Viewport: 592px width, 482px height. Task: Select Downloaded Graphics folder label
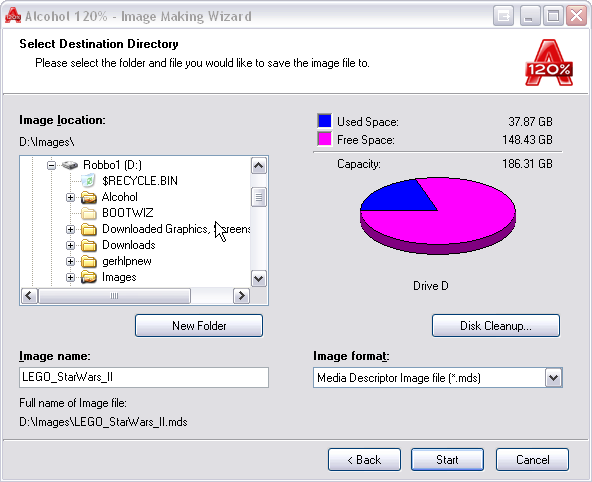point(176,229)
